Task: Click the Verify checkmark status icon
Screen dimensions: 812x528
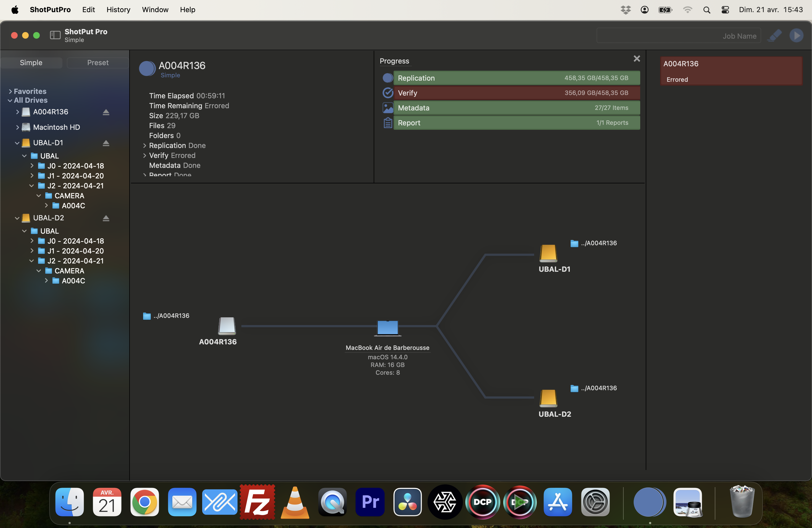Action: click(387, 93)
